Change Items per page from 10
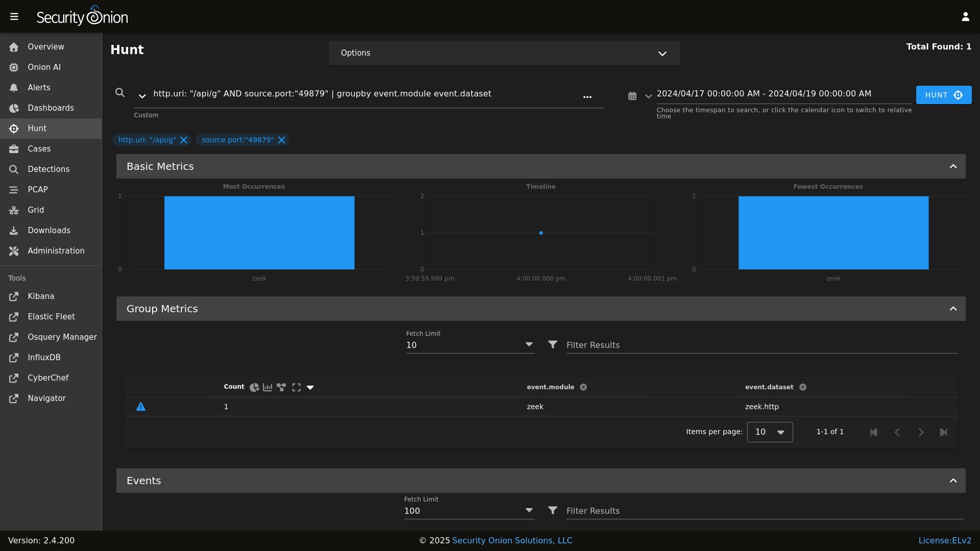 pyautogui.click(x=769, y=432)
